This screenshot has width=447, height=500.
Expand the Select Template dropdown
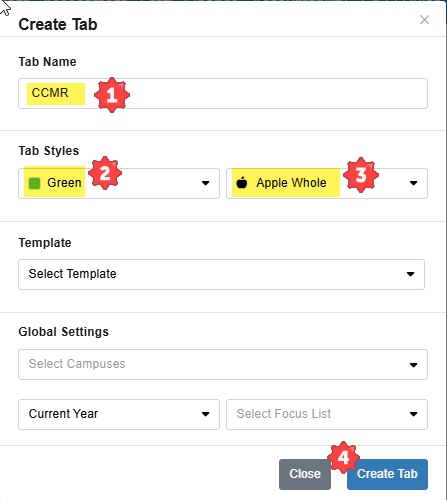click(x=221, y=274)
